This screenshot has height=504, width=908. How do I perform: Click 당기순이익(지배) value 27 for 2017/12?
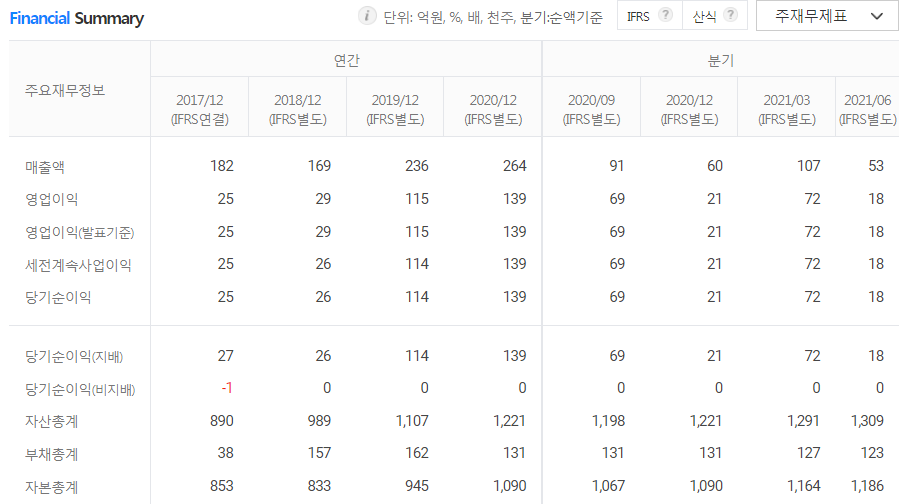[x=226, y=356]
